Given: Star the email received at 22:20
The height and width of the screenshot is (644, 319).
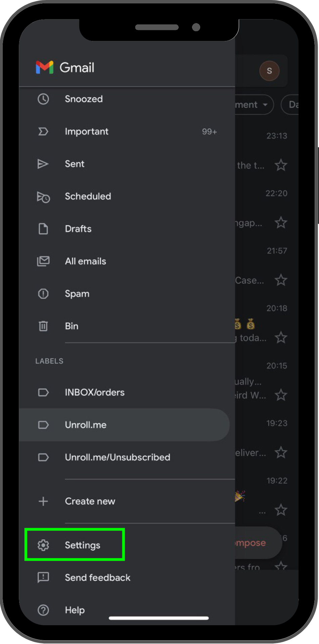Looking at the screenshot, I should coord(281,223).
